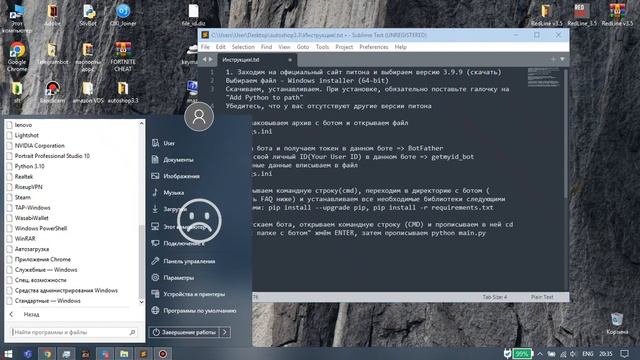The image size is (640, 360).
Task: Open the Selection menu
Action: pos(243,47)
